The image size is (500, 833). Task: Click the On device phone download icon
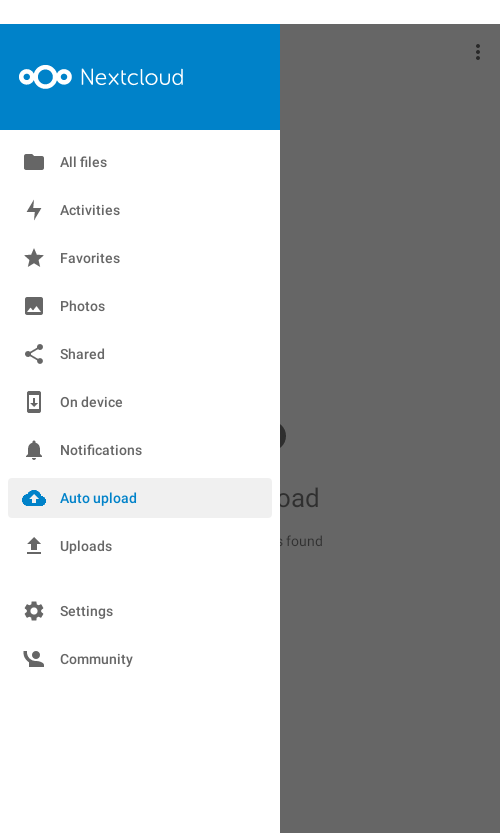34,402
